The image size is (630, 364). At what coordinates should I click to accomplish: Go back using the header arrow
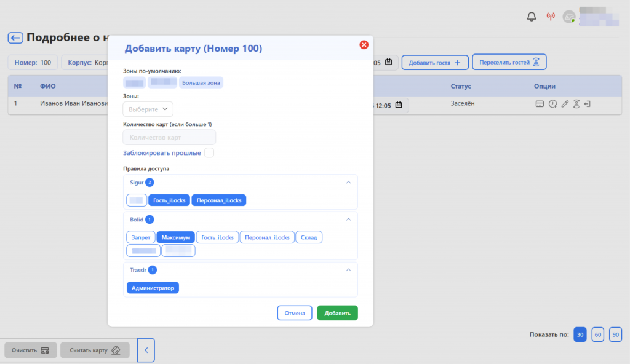pyautogui.click(x=15, y=38)
